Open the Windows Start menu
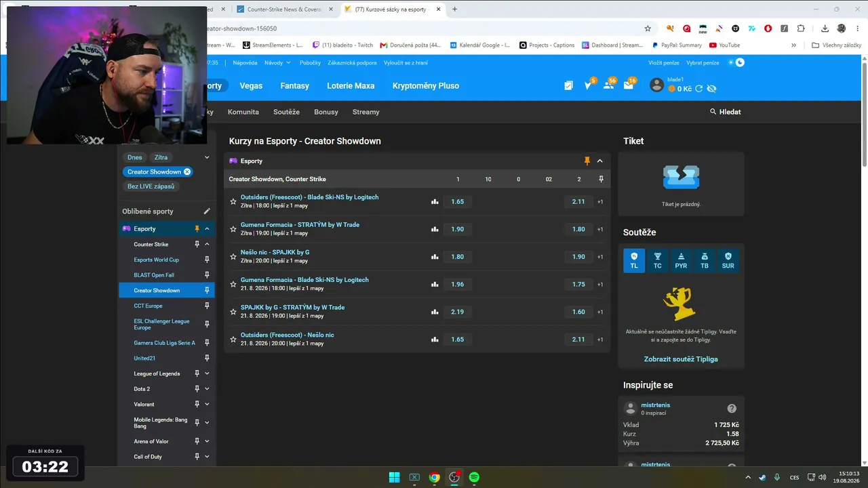Image resolution: width=868 pixels, height=488 pixels. pyautogui.click(x=394, y=477)
